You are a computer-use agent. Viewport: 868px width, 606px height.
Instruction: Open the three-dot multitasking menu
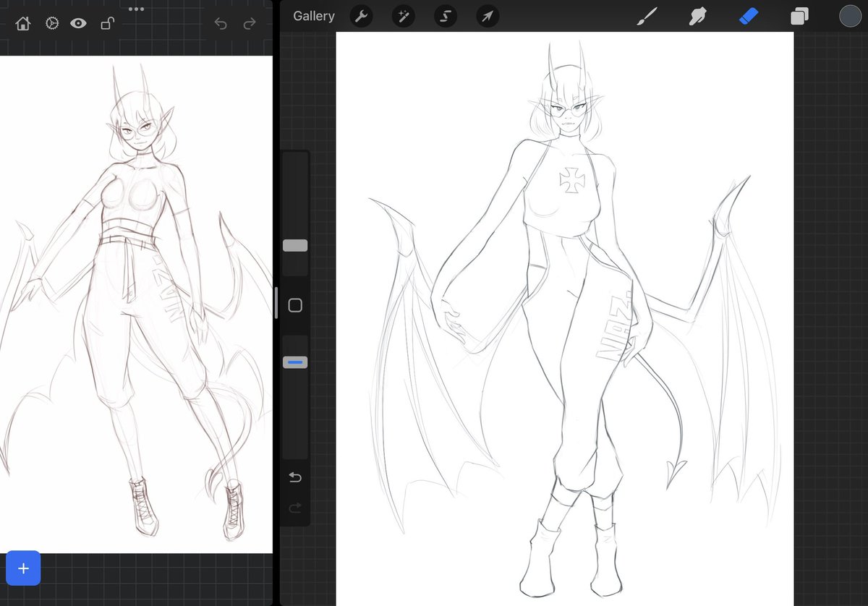click(x=136, y=9)
